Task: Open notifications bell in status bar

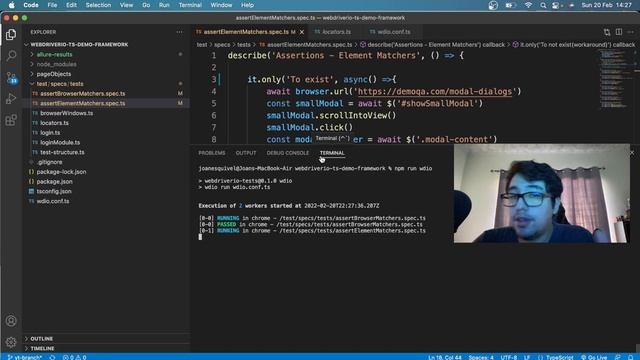Action: (631, 357)
